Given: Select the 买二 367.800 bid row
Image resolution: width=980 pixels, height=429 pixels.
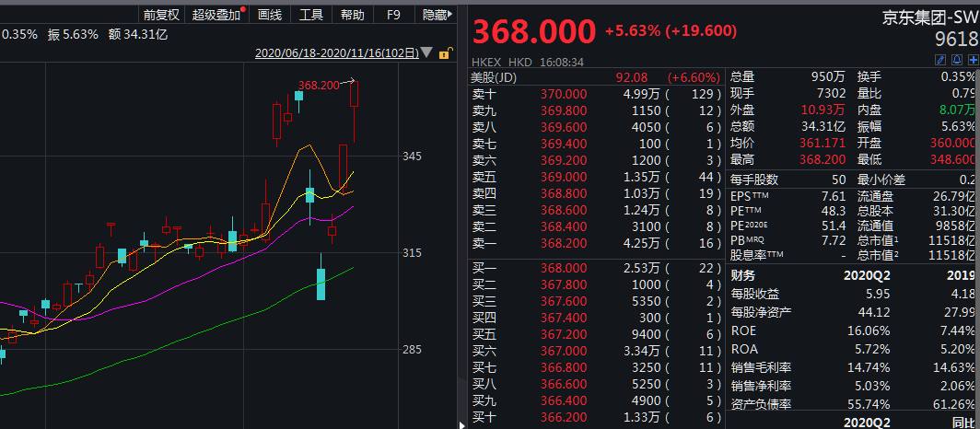Looking at the screenshot, I should 596,284.
